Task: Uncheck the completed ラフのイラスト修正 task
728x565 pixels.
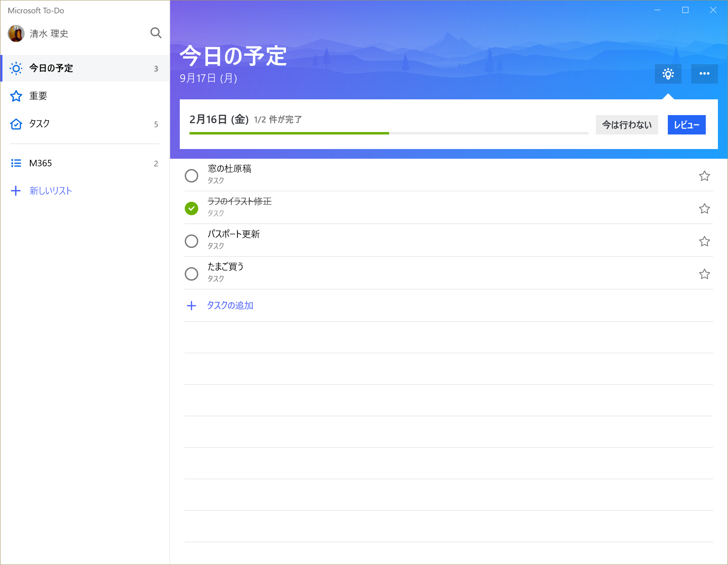Action: click(191, 208)
